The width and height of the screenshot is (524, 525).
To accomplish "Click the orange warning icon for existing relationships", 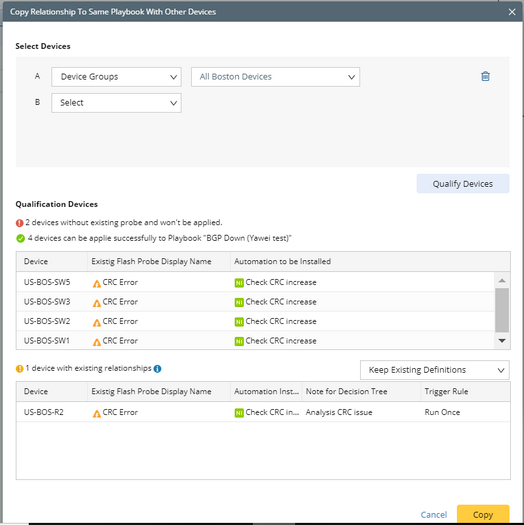I will [x=19, y=369].
